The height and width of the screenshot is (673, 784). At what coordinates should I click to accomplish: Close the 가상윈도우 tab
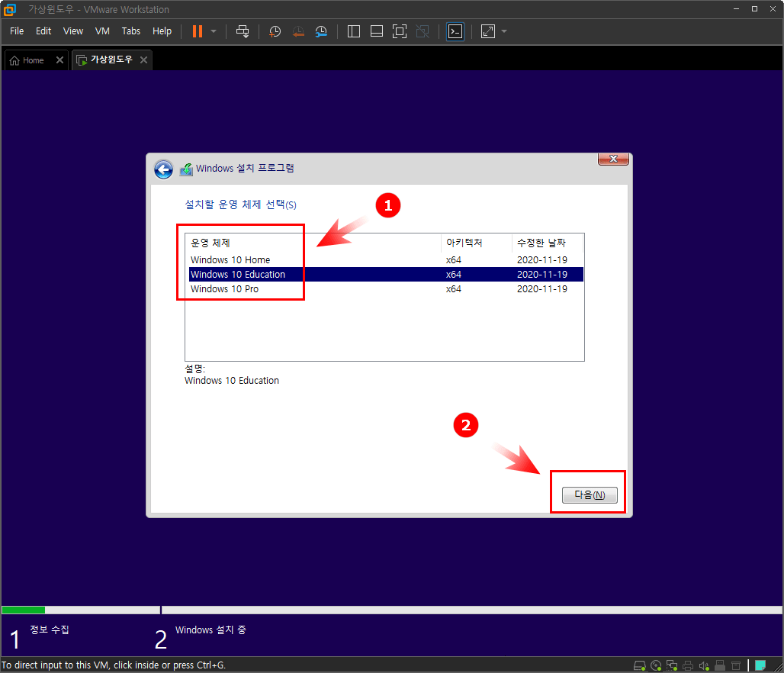[144, 60]
